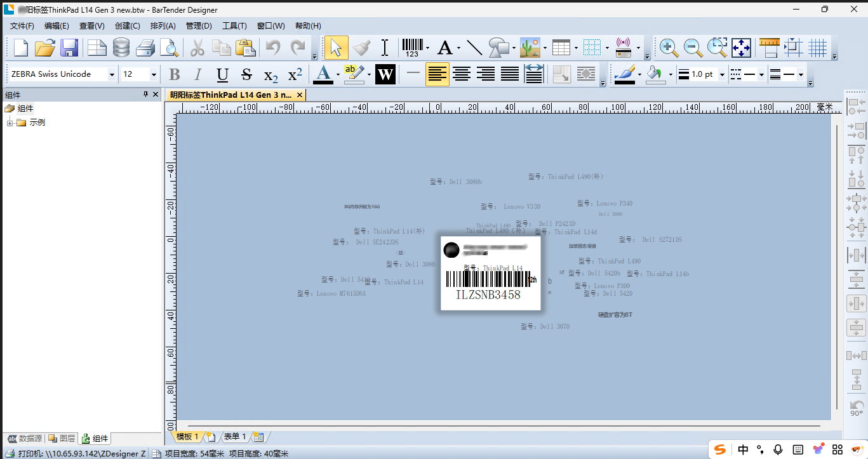The image size is (868, 459).
Task: Select the RFID encoder tool
Action: [x=624, y=48]
